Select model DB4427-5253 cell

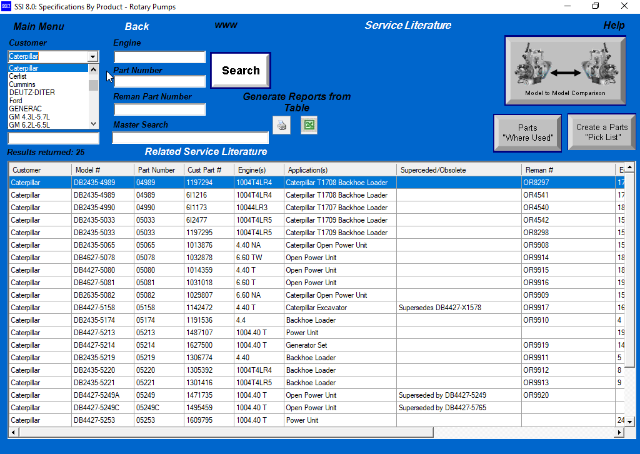coord(103,420)
